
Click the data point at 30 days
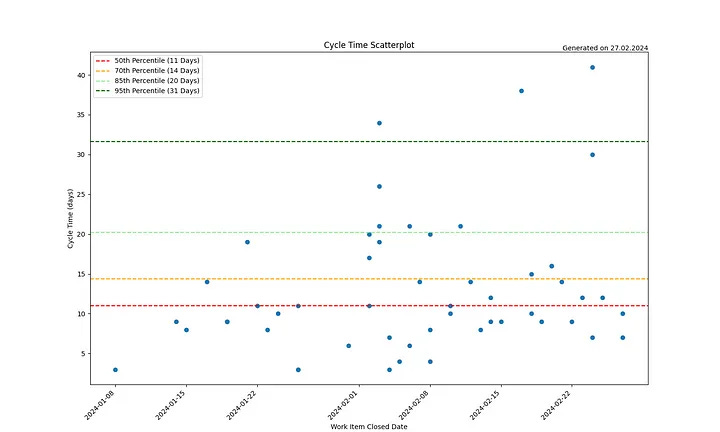(x=592, y=155)
